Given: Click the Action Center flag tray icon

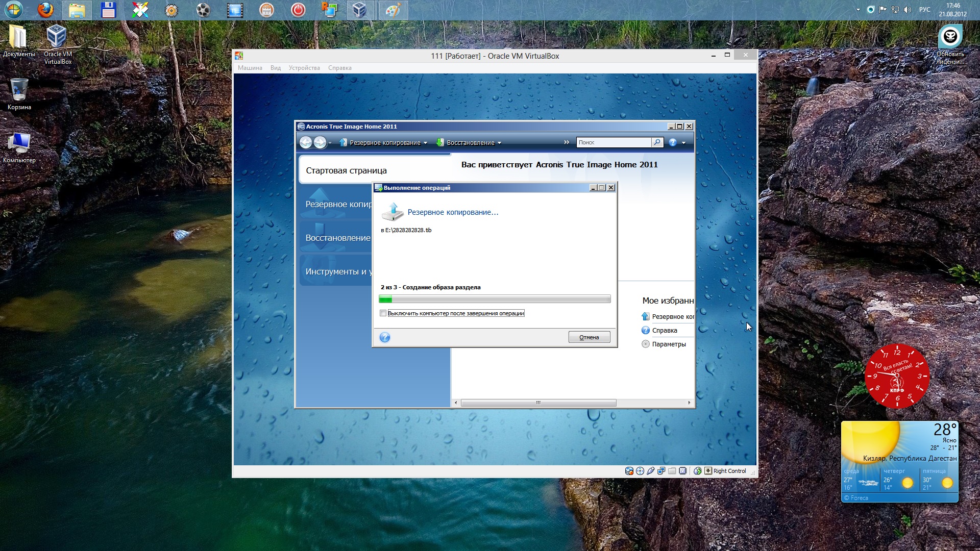Looking at the screenshot, I should (x=883, y=10).
